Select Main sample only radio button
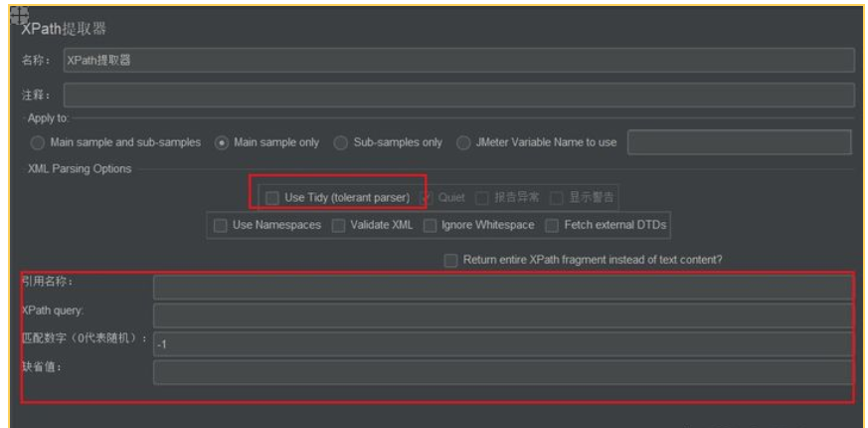This screenshot has width=868, height=428. point(222,143)
